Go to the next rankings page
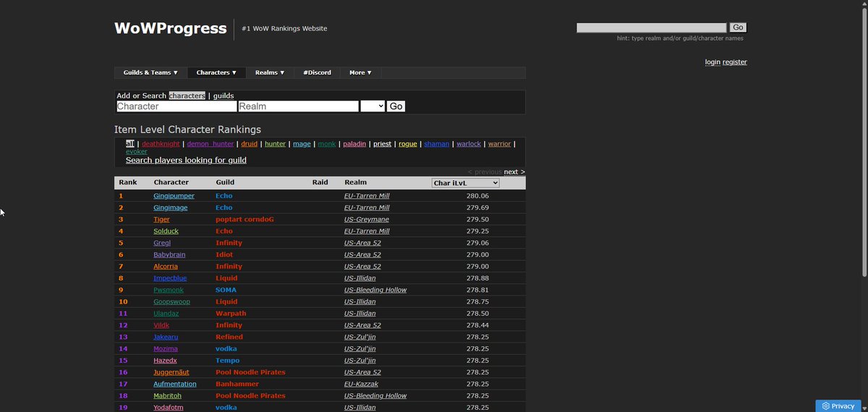868x412 pixels. tap(514, 172)
